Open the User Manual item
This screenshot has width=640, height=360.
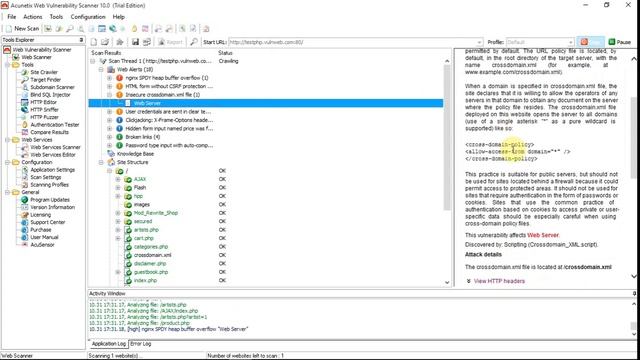tap(44, 237)
